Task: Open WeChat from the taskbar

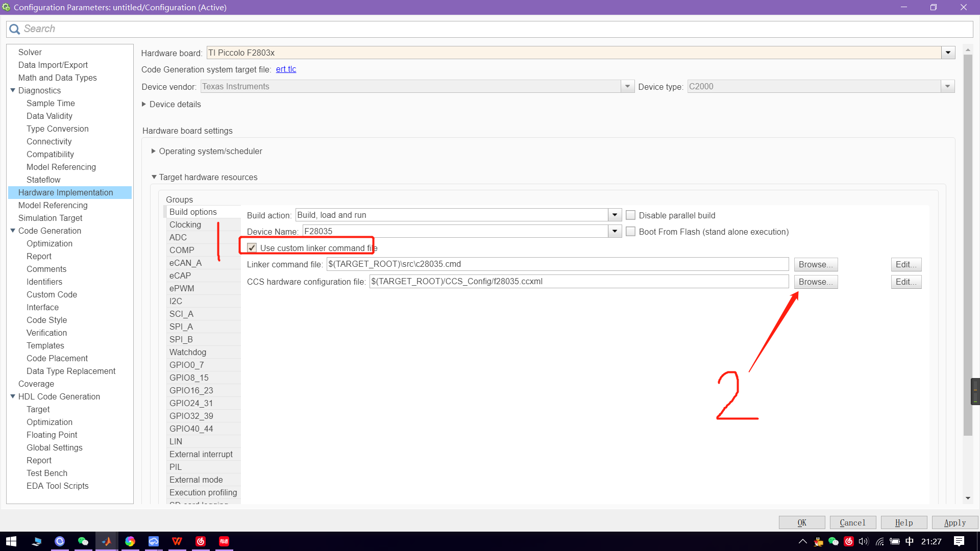Action: click(83, 541)
